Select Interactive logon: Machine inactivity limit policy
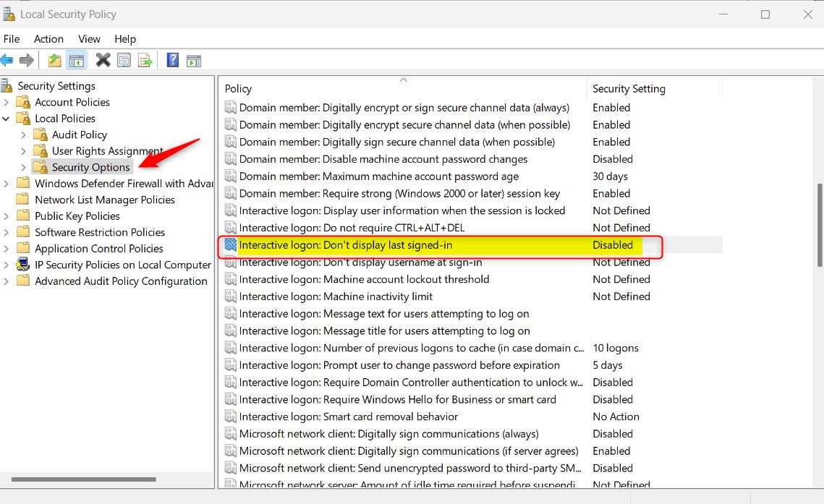Viewport: 824px width, 504px height. pyautogui.click(x=336, y=296)
